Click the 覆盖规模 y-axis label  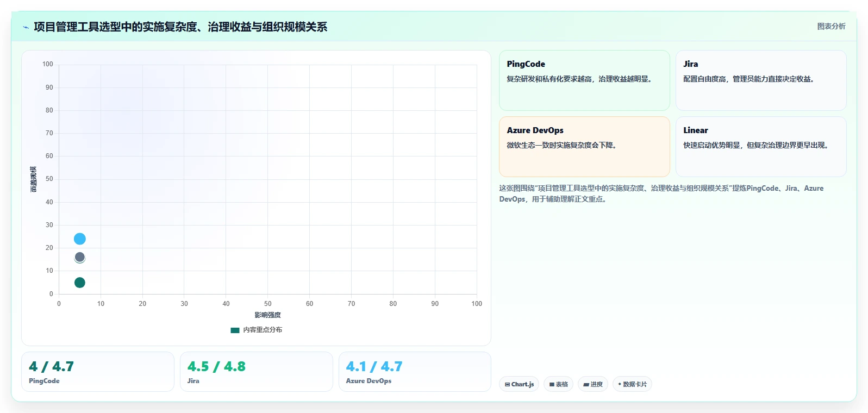33,179
